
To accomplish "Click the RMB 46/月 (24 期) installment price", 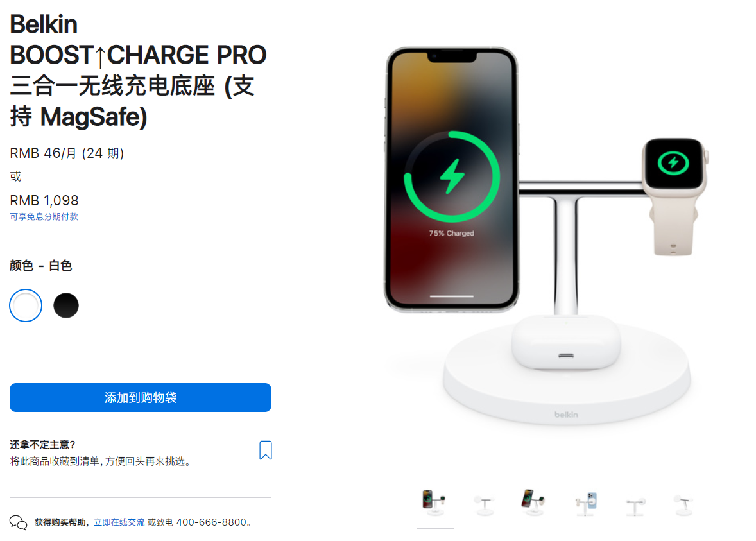I will [67, 153].
